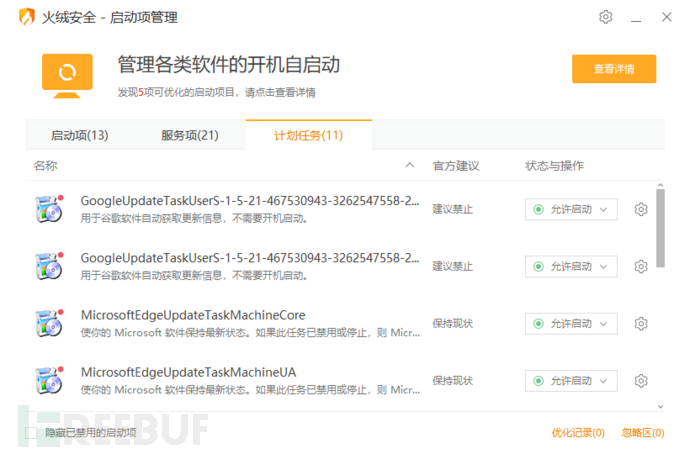Screen dimensions: 690x454
Task: Switch to the 启动项(13) tab
Action: pos(80,135)
